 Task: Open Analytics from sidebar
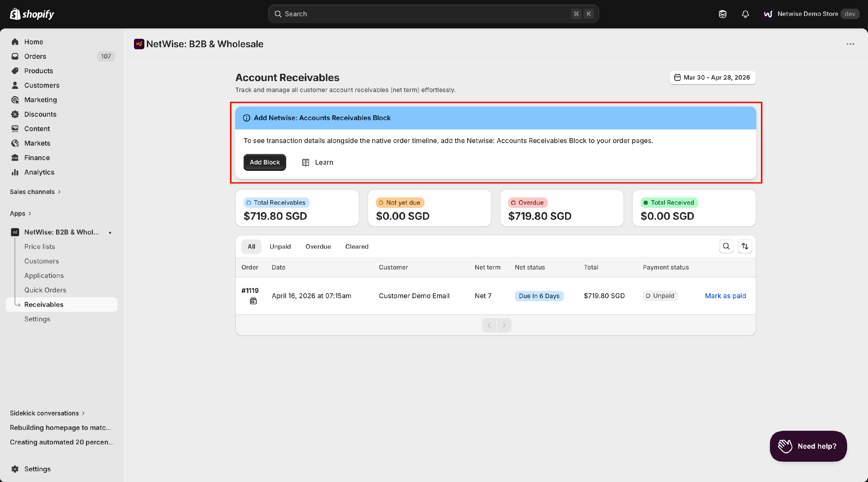pyautogui.click(x=39, y=172)
